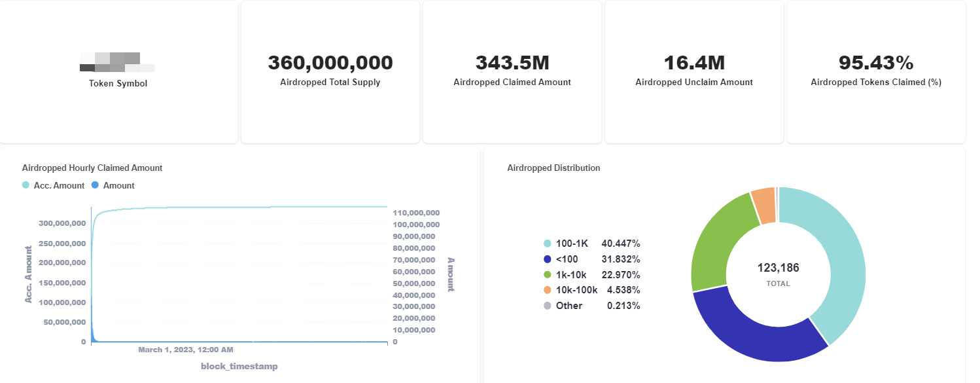
Task: Select the Airdropped Distribution panel title
Action: [553, 168]
